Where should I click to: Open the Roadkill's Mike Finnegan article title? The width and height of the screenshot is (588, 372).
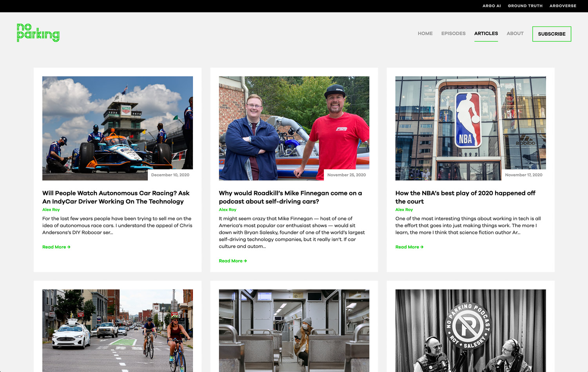point(290,197)
